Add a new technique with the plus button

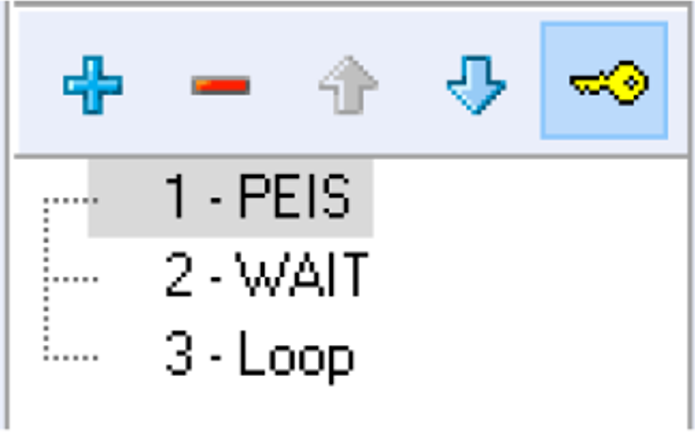(x=93, y=85)
